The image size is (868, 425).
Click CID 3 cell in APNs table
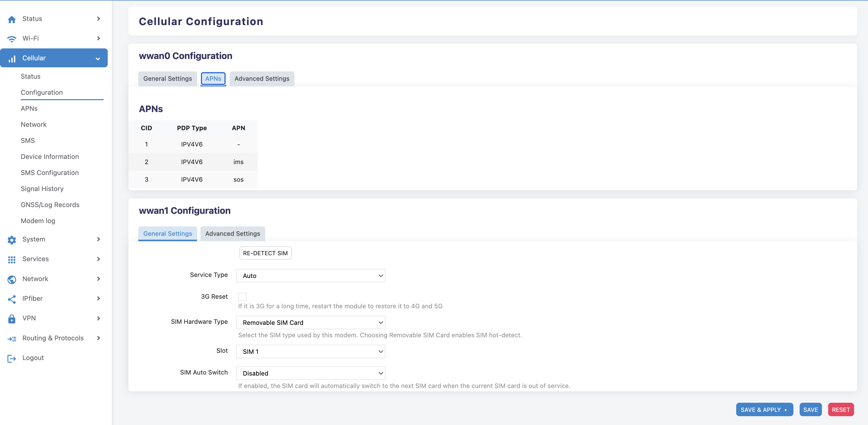[x=146, y=179]
